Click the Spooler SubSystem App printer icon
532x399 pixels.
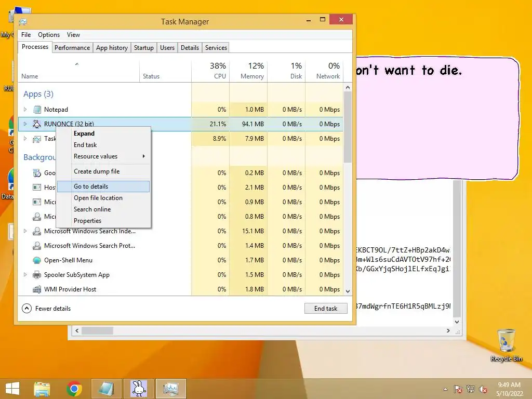point(37,275)
